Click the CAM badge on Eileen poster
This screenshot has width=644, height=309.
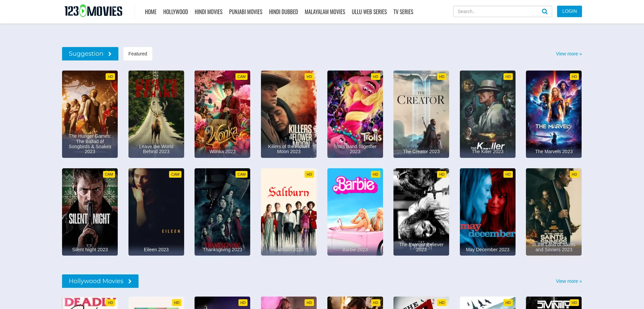(175, 174)
